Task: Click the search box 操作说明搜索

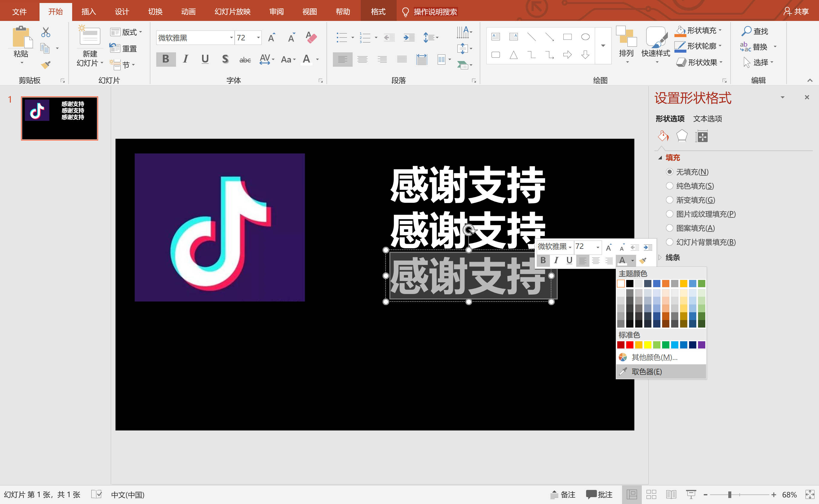Action: (x=435, y=12)
